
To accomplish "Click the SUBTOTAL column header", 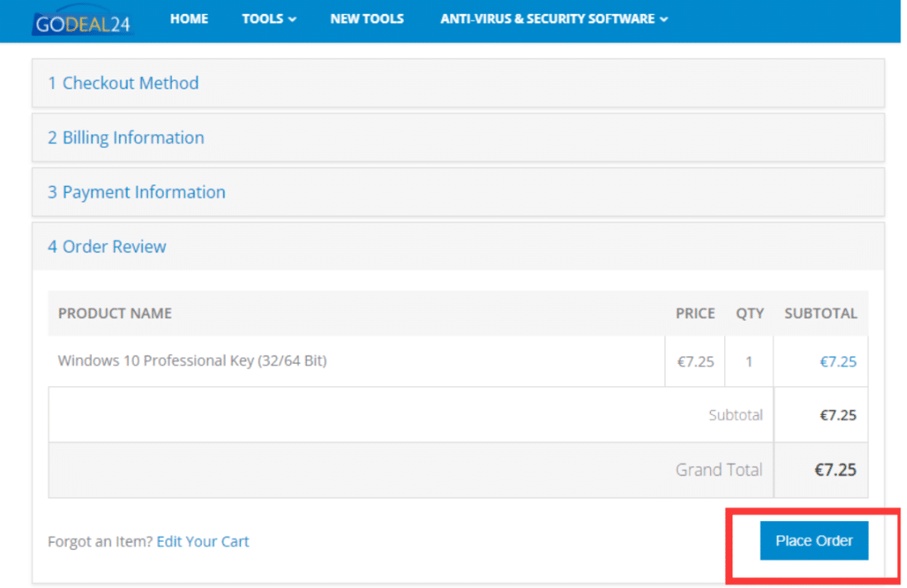I will (821, 313).
